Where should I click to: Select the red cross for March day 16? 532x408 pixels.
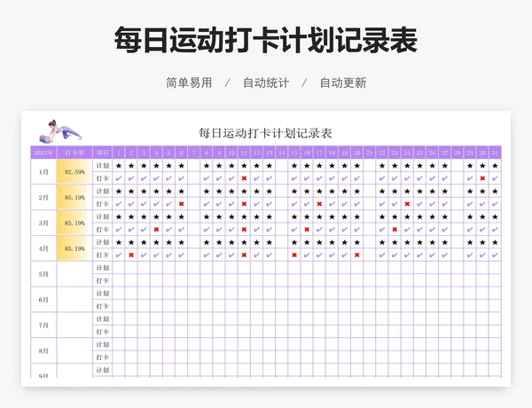click(307, 230)
